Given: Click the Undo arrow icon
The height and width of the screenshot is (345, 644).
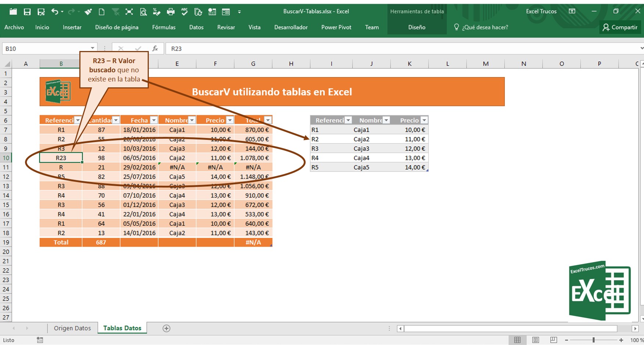Looking at the screenshot, I should point(54,12).
